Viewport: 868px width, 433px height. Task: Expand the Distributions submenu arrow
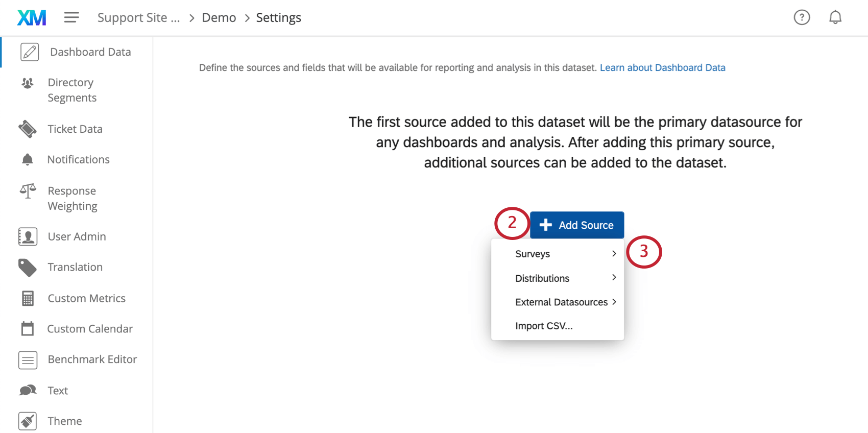pyautogui.click(x=614, y=278)
